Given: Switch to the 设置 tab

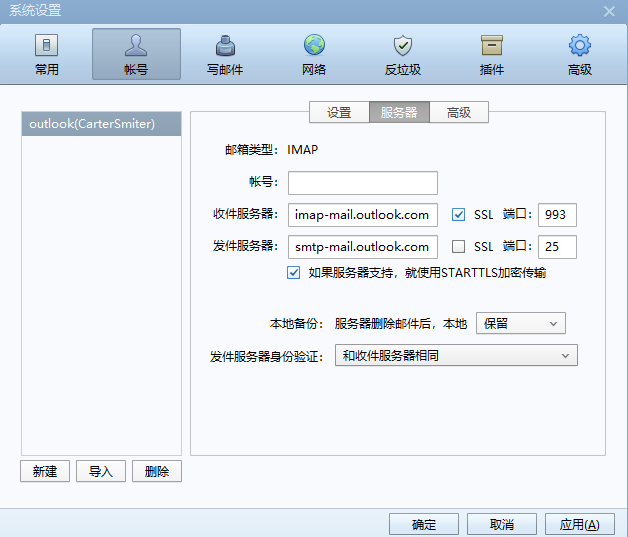Looking at the screenshot, I should pos(339,112).
